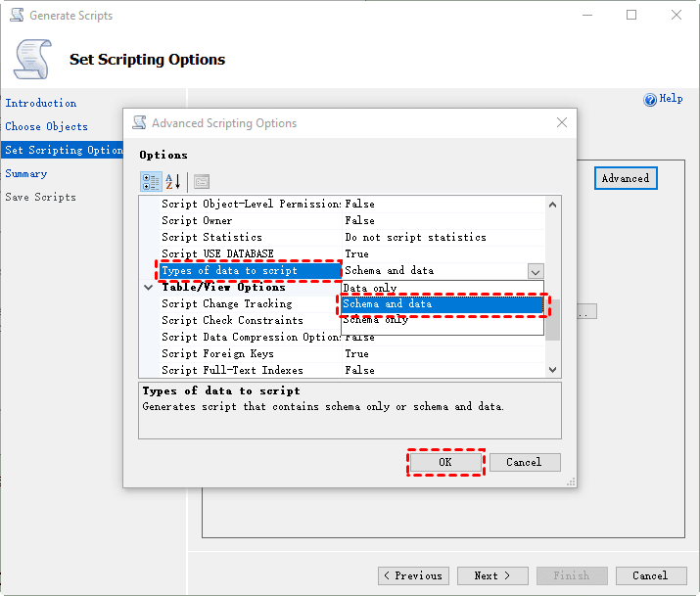Screen dimensions: 700x596
Task: Click options list scrollbar up arrow
Action: click(553, 205)
